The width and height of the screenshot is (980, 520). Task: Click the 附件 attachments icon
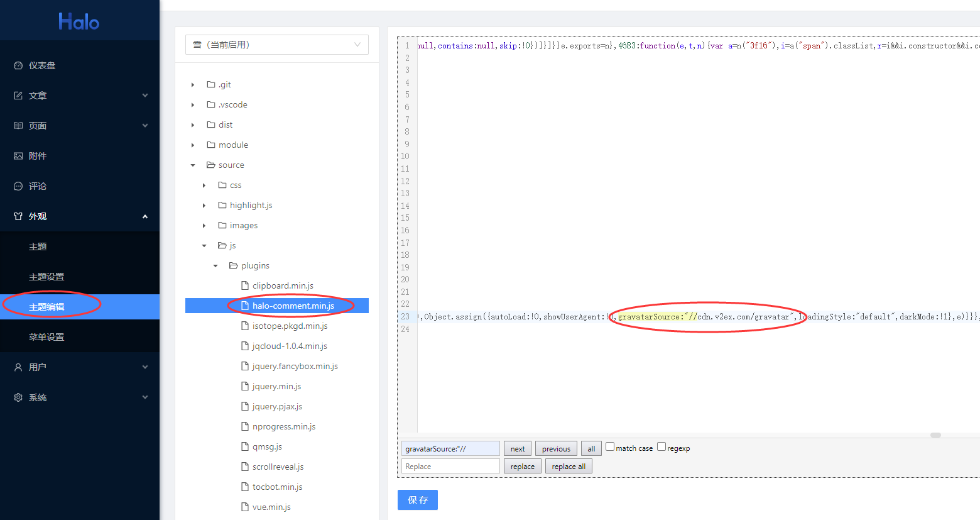(x=18, y=155)
